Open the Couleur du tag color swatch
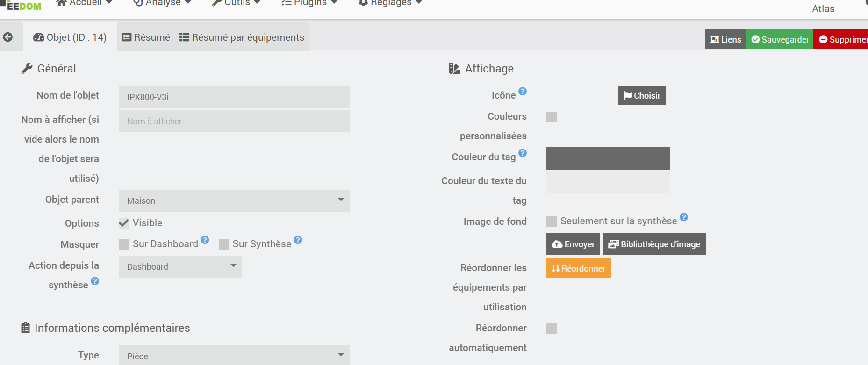Viewport: 868px width, 365px height. click(x=608, y=158)
